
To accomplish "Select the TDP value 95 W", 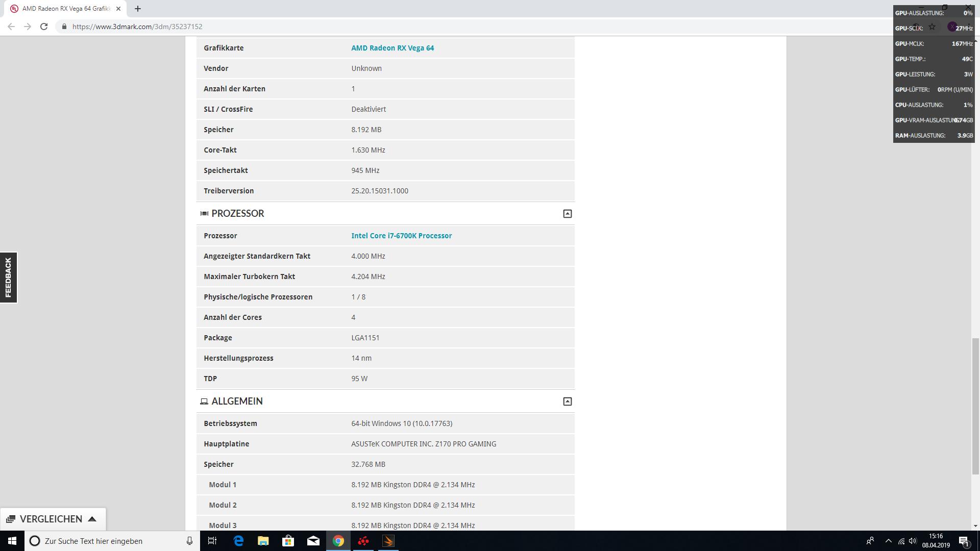I will point(359,379).
